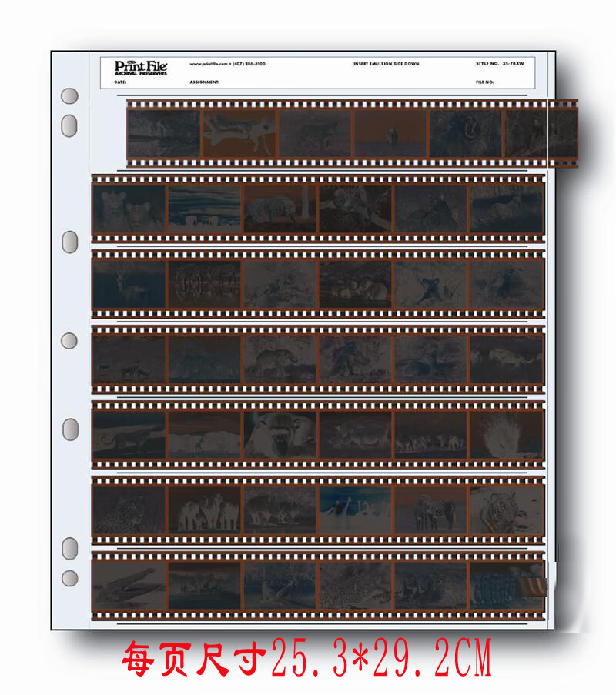Click the Date field in header
Screen dimensions: 616x695
[120, 81]
